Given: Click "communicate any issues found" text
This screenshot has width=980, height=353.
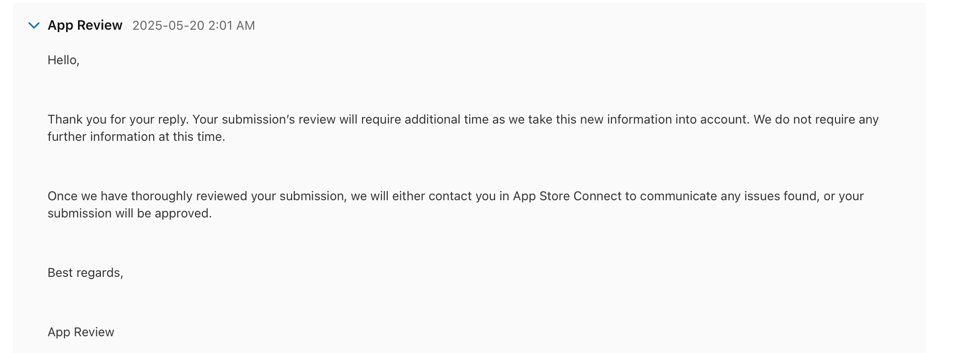Looking at the screenshot, I should click(x=728, y=196).
